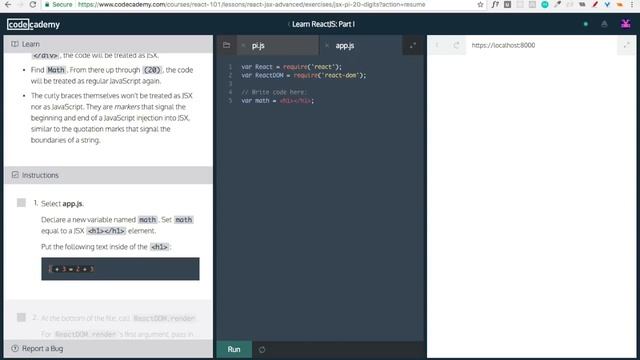Close the pi.js tab
Viewport: 640px width, 360px height.
(243, 46)
